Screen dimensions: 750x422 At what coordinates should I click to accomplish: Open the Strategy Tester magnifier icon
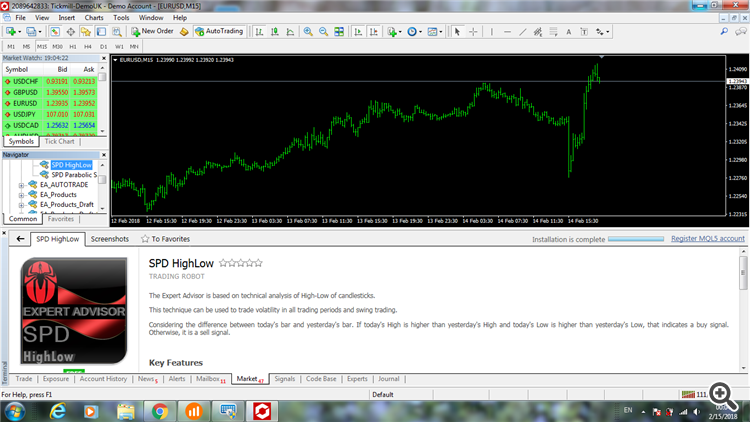click(117, 32)
